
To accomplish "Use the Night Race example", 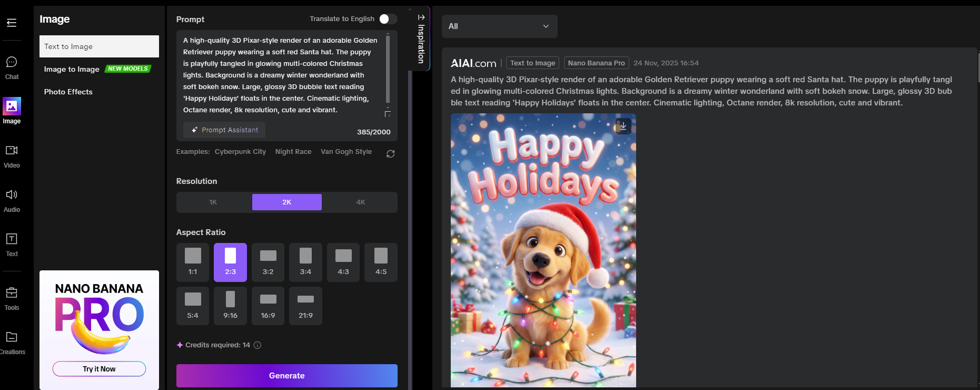I will coord(293,152).
